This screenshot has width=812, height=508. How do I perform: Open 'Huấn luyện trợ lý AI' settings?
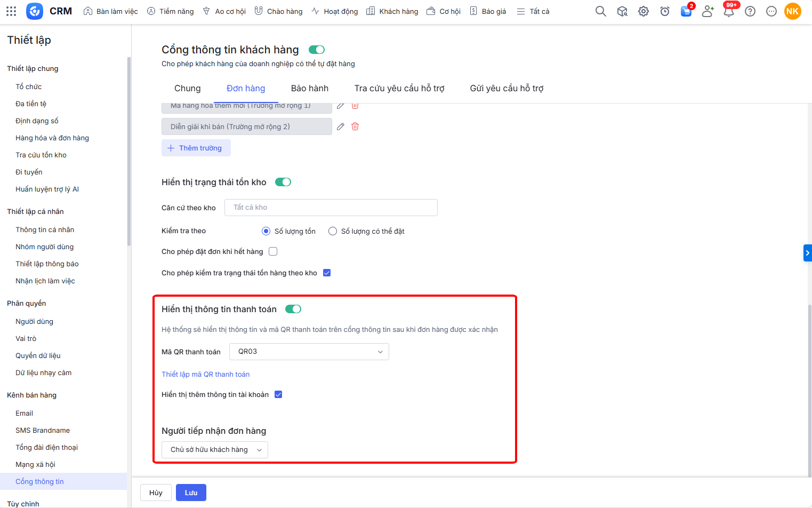click(x=47, y=189)
